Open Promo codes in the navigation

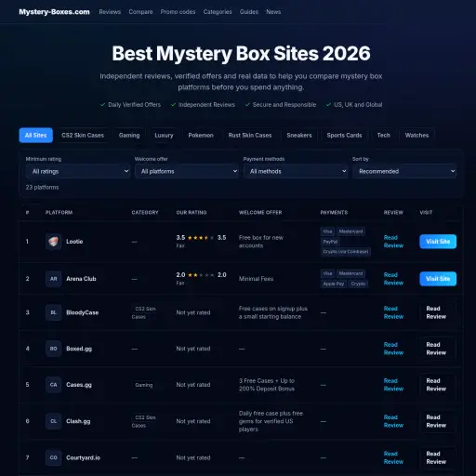click(178, 12)
